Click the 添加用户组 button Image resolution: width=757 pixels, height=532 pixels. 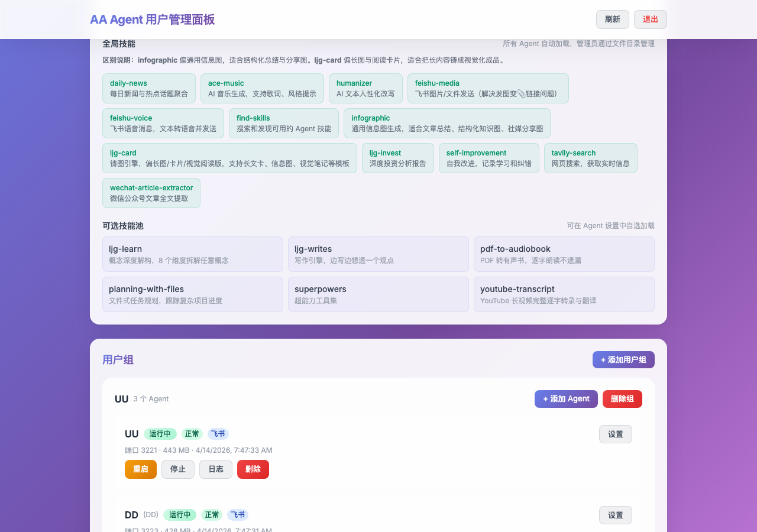point(623,359)
